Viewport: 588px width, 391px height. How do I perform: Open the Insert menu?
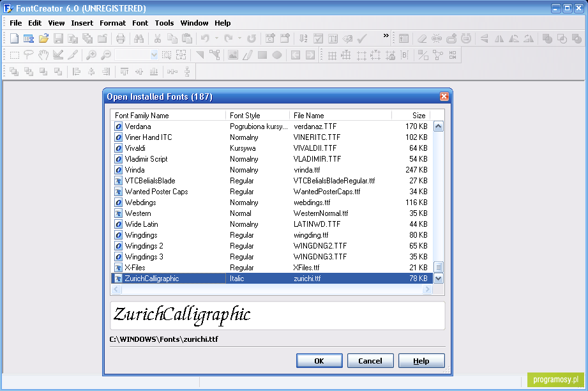pos(82,23)
